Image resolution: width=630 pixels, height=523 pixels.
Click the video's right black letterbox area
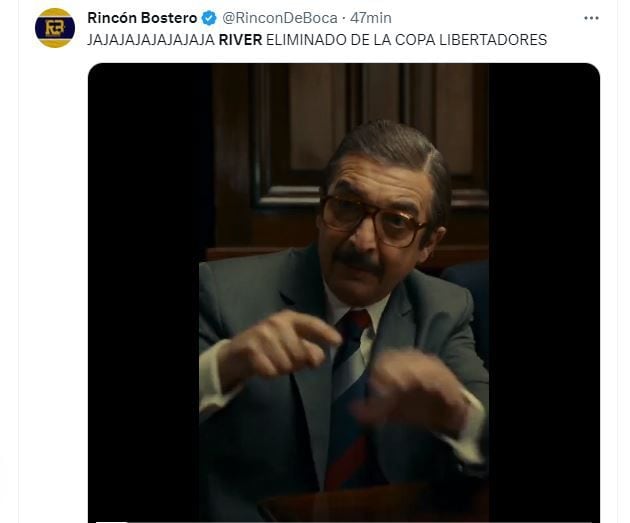(544, 292)
